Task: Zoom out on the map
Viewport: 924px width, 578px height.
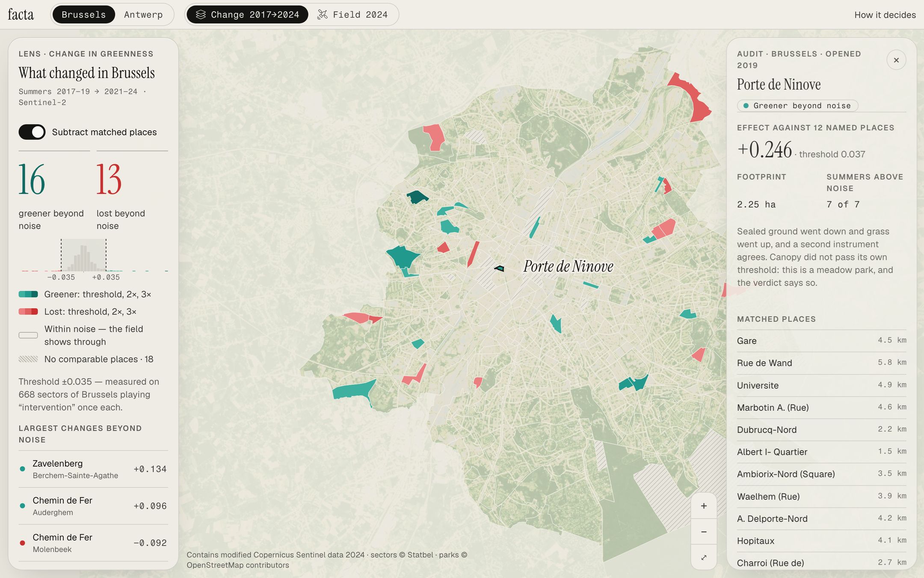Action: 704,531
